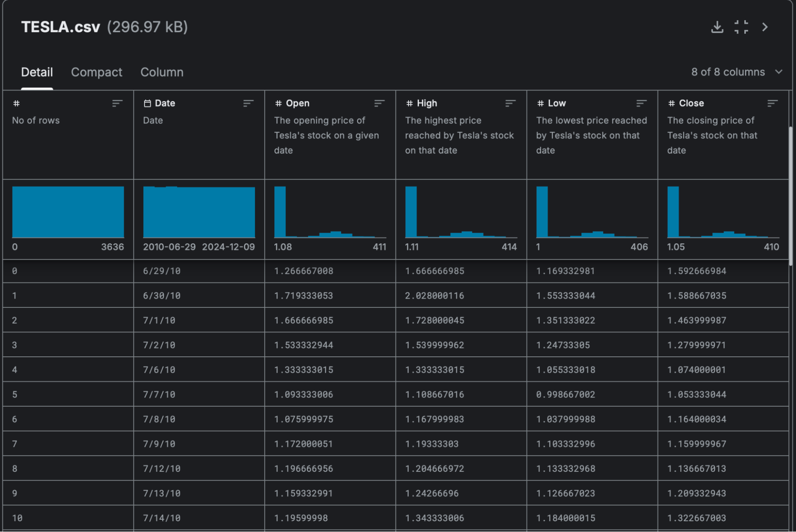This screenshot has width=796, height=532.
Task: Switch to the Compact tab
Action: [96, 72]
